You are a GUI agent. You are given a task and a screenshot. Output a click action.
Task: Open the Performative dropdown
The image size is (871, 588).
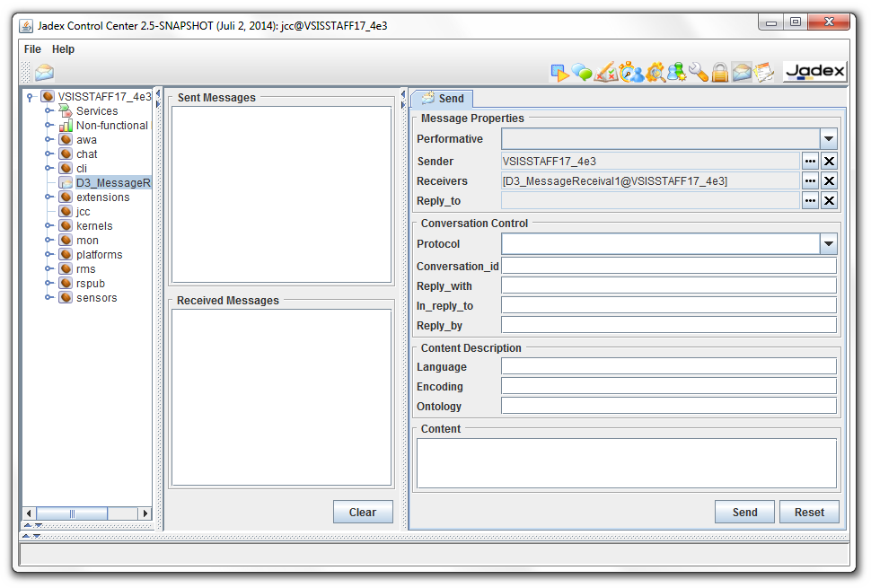point(828,139)
